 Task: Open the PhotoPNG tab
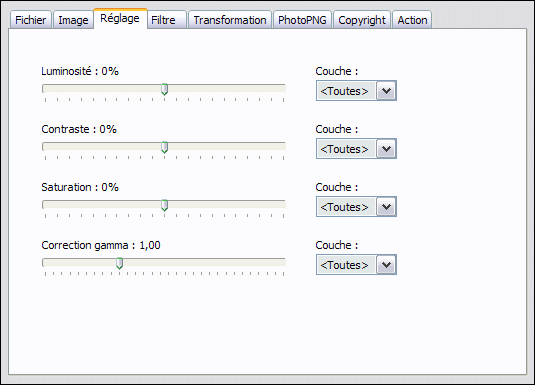click(x=302, y=20)
